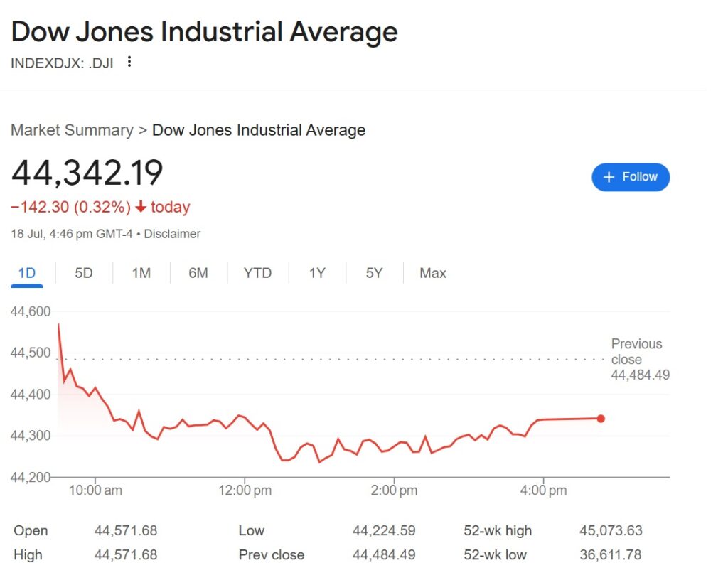Click the current price 44,342.19
Image resolution: width=728 pixels, height=563 pixels.
(x=87, y=173)
